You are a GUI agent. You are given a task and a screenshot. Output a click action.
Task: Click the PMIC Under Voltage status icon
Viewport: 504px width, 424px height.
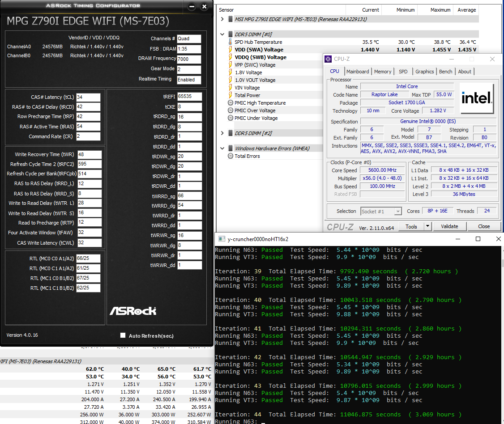tap(230, 118)
